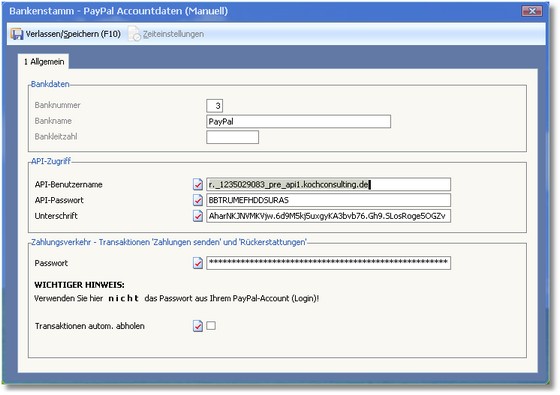Viewport: 560px width, 395px height.
Task: Click the floppy disk save icon
Action: tap(17, 34)
